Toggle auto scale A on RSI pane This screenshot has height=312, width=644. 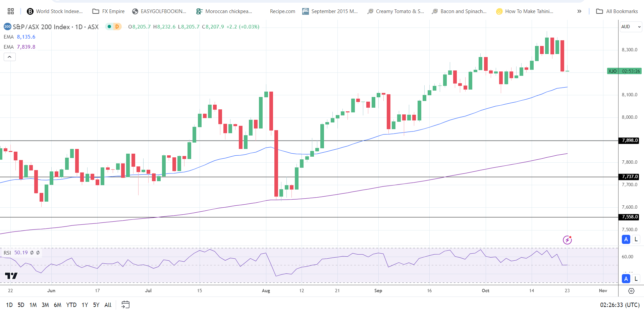pyautogui.click(x=626, y=279)
